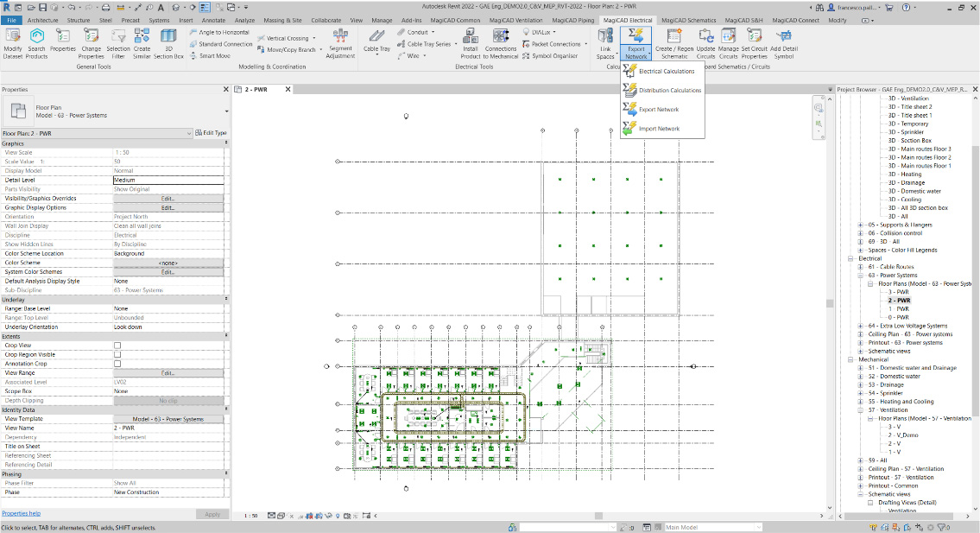The width and height of the screenshot is (980, 533).
Task: Choose Distribution Calculations from the menu
Action: pos(669,90)
